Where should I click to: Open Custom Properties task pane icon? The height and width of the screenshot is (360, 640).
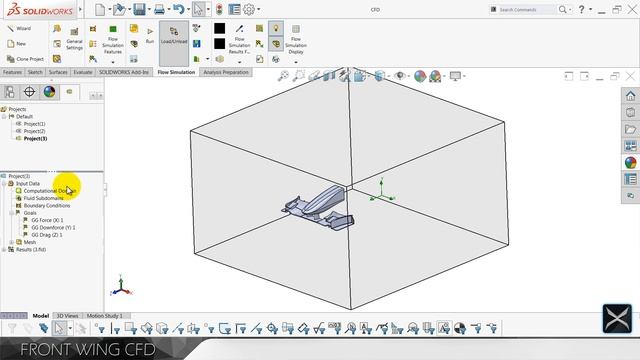coord(631,179)
